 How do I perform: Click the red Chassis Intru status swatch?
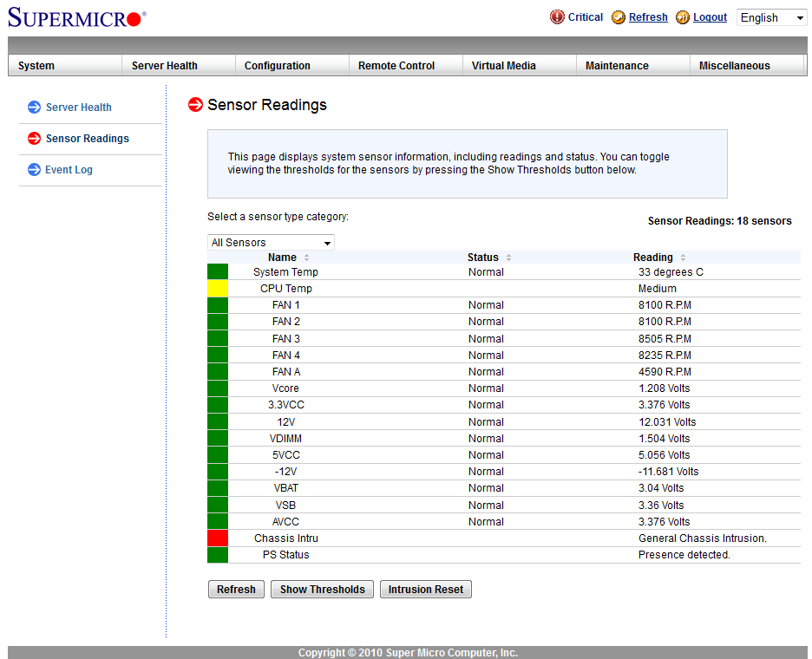pyautogui.click(x=218, y=538)
